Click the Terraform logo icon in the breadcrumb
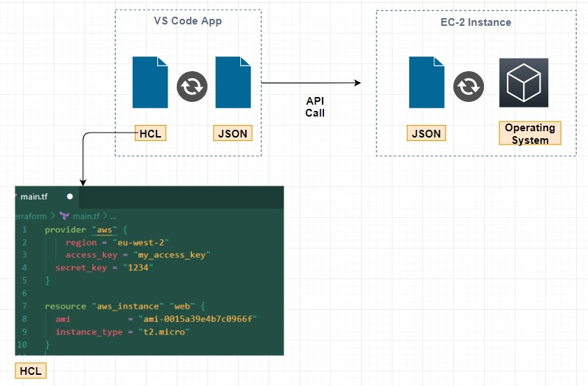Image resolution: width=588 pixels, height=386 pixels. point(64,216)
